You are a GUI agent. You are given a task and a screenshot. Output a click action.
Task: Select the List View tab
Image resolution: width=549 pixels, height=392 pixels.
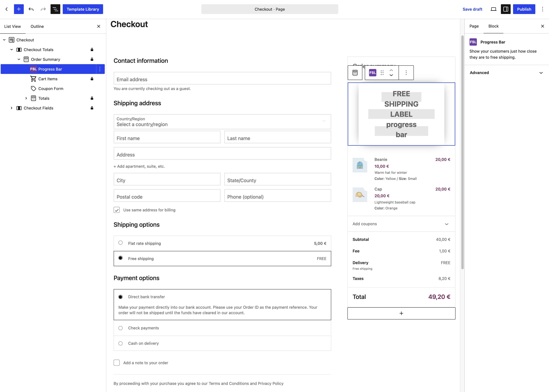click(13, 26)
